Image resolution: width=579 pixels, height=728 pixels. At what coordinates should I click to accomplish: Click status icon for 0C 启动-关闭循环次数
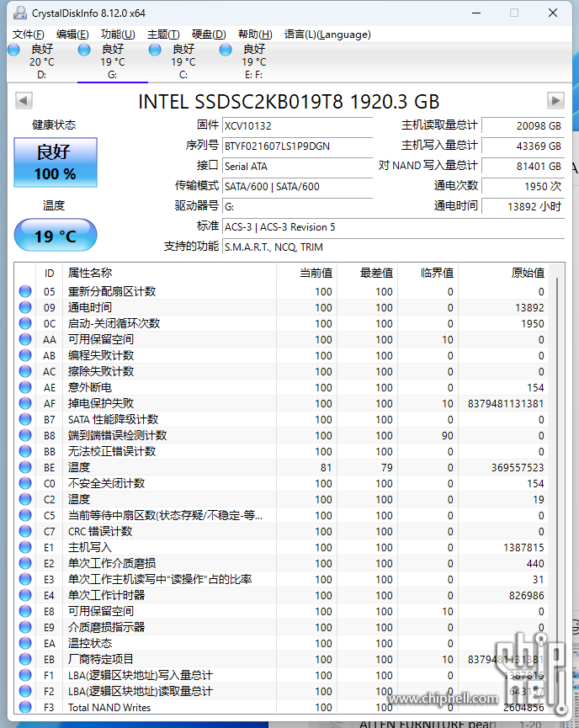pos(25,324)
